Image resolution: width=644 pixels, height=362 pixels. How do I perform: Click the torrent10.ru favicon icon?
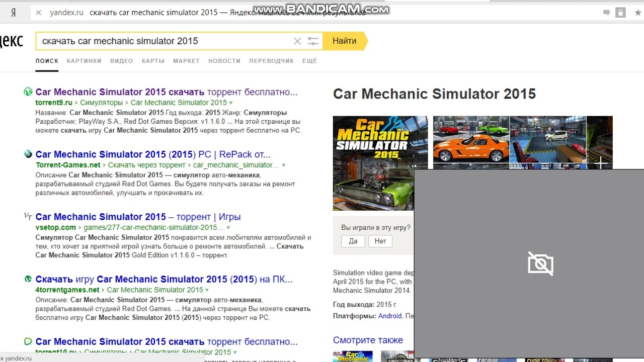pyautogui.click(x=28, y=341)
